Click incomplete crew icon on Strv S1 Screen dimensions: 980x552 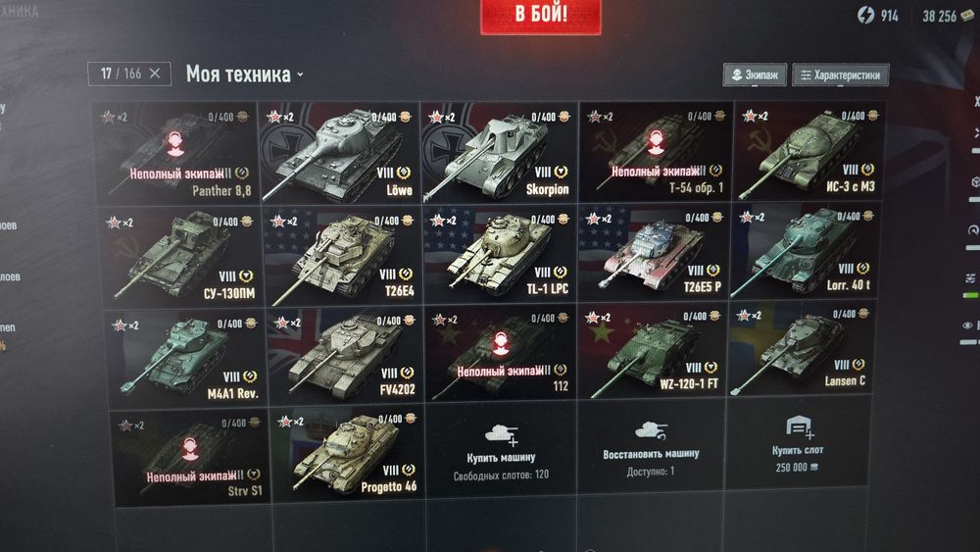191,449
